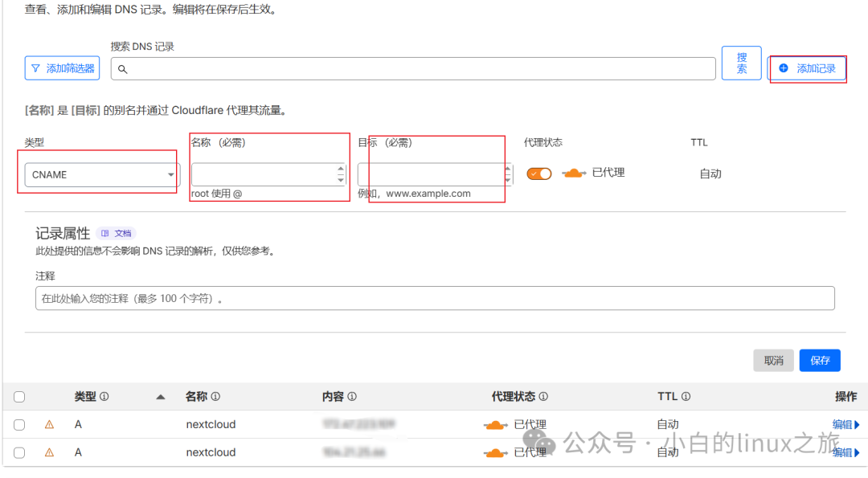Click the plus icon in Add record
Viewport: 868px width, 478px height.
point(784,68)
